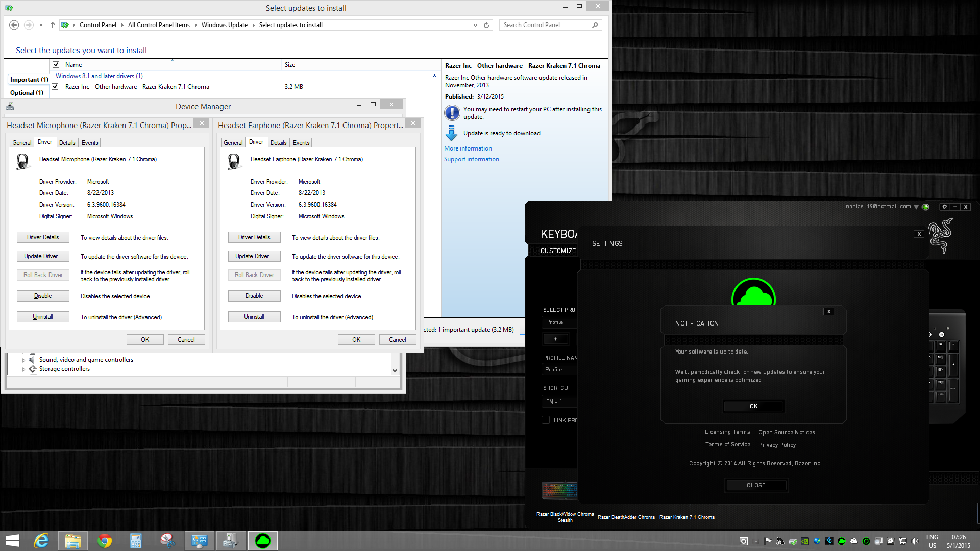Select the Optional (1) updates tab

[27, 93]
